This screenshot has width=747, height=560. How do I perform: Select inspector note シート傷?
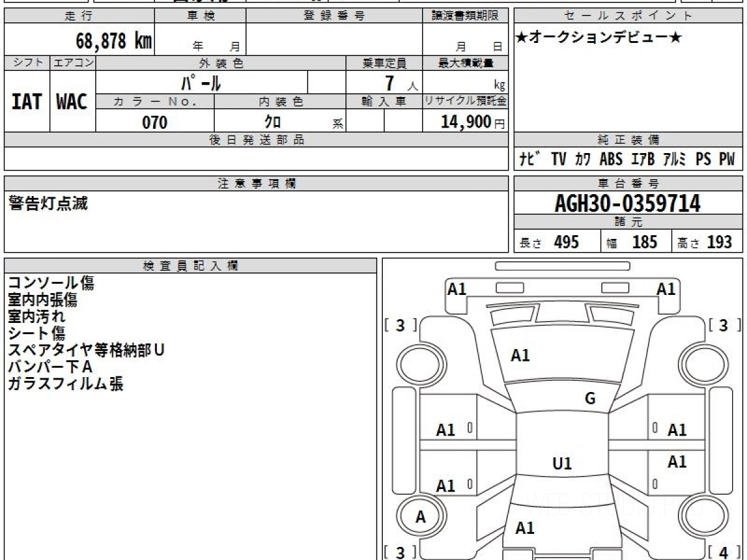(36, 334)
